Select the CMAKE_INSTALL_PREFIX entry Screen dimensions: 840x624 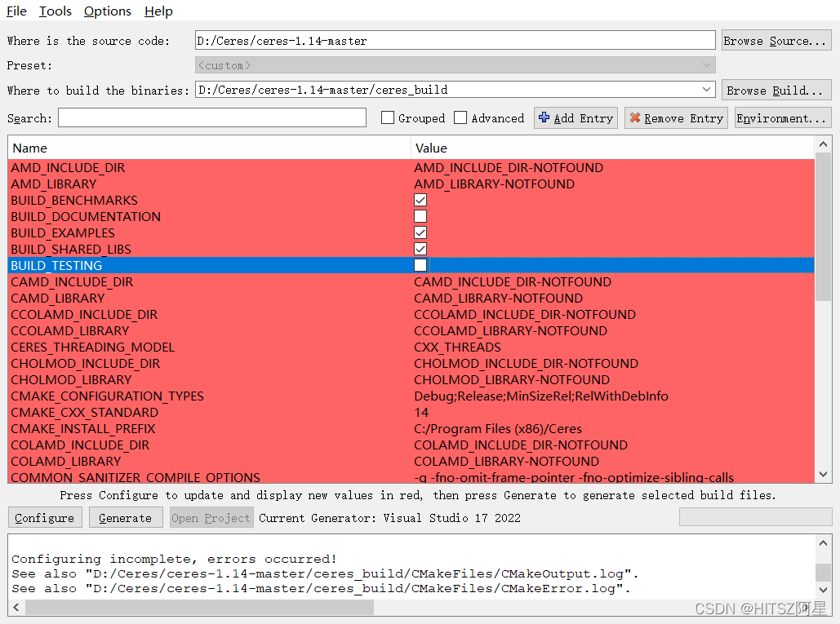tap(83, 429)
